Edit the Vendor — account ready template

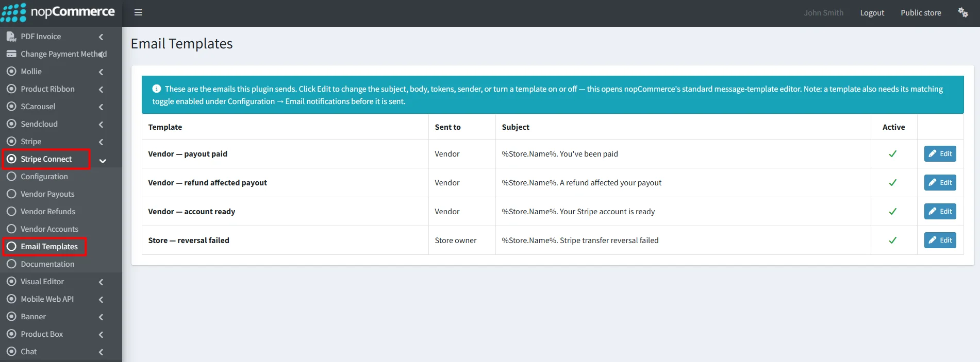940,211
